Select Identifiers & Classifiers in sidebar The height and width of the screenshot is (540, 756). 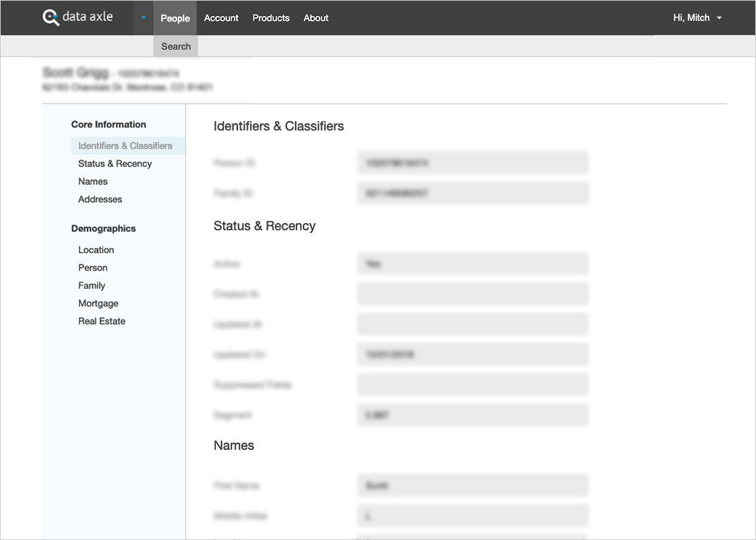[125, 145]
